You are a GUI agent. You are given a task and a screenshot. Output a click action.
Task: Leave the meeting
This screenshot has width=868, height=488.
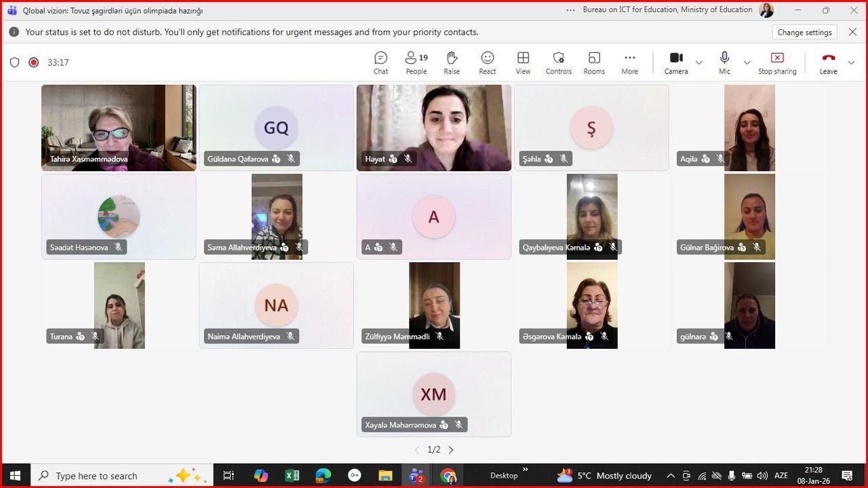[828, 62]
